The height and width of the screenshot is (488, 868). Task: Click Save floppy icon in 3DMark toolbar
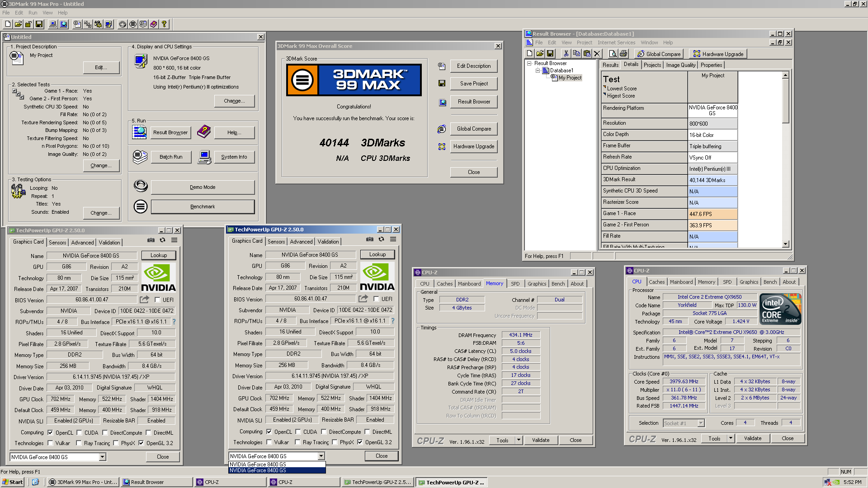39,24
